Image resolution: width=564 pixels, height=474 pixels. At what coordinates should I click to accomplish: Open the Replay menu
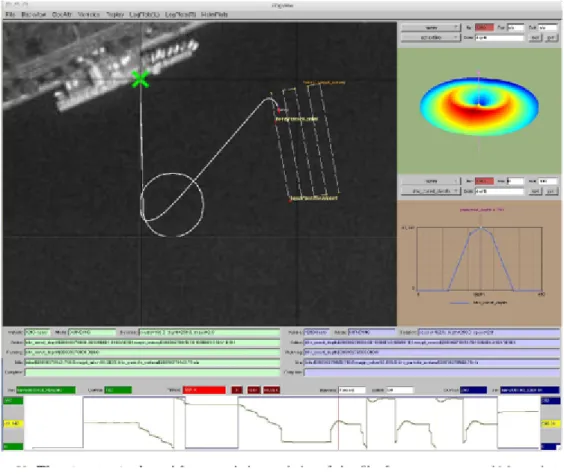click(115, 14)
